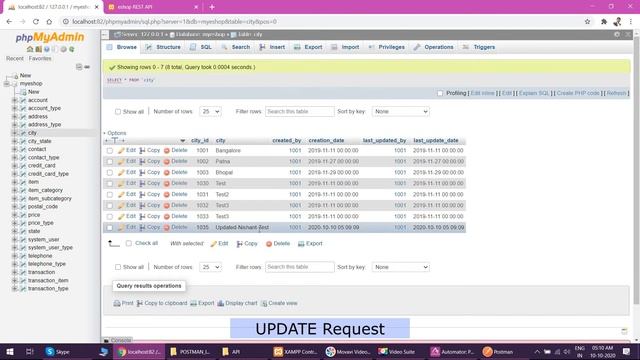
Task: Open the Triggers tab
Action: 479,47
